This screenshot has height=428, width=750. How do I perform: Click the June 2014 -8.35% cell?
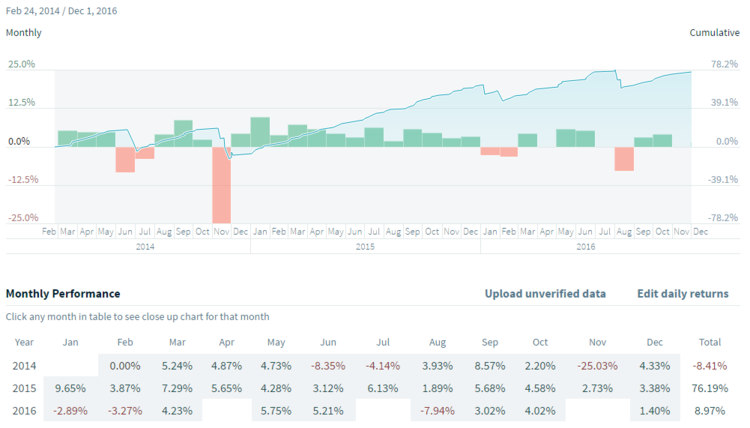coord(328,366)
